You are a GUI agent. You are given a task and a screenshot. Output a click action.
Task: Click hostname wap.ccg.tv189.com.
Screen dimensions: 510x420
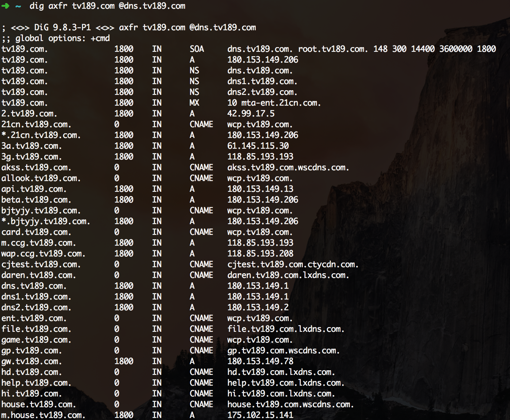click(43, 254)
